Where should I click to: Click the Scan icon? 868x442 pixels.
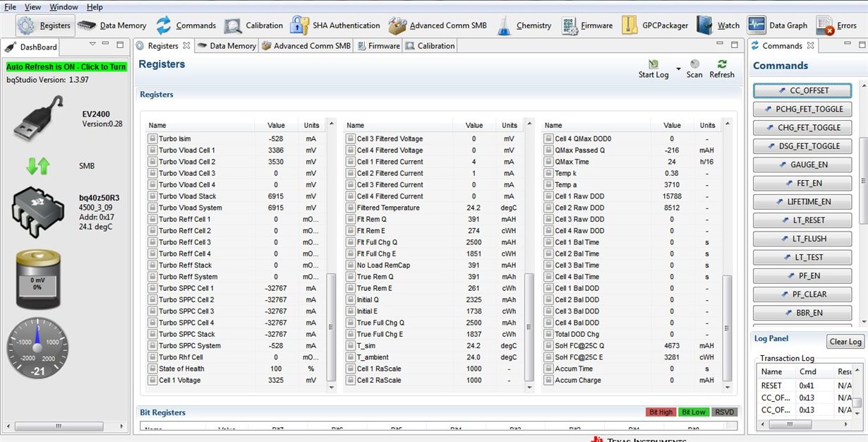pyautogui.click(x=695, y=64)
